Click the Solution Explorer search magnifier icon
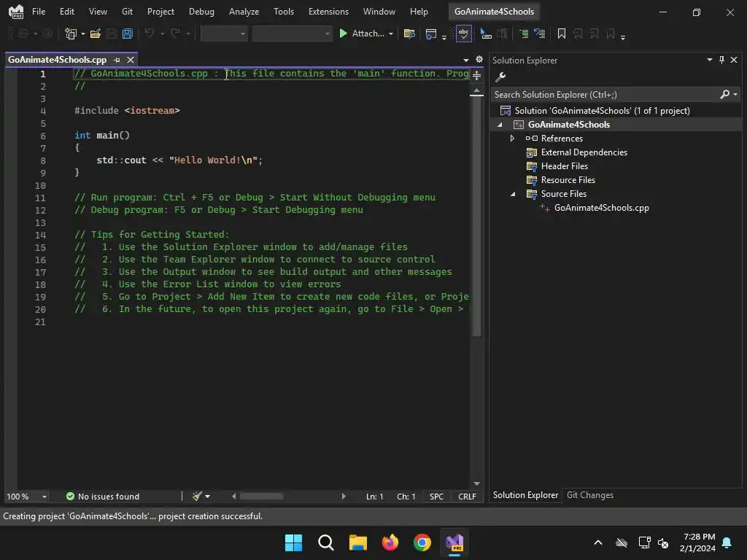Viewport: 747px width, 560px height. tap(724, 94)
